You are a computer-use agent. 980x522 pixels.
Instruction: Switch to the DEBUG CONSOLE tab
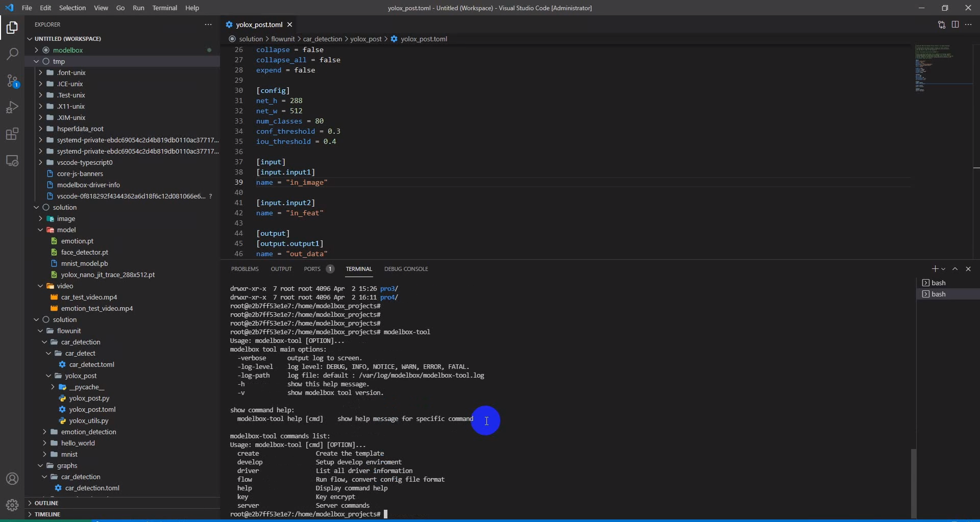tap(406, 269)
